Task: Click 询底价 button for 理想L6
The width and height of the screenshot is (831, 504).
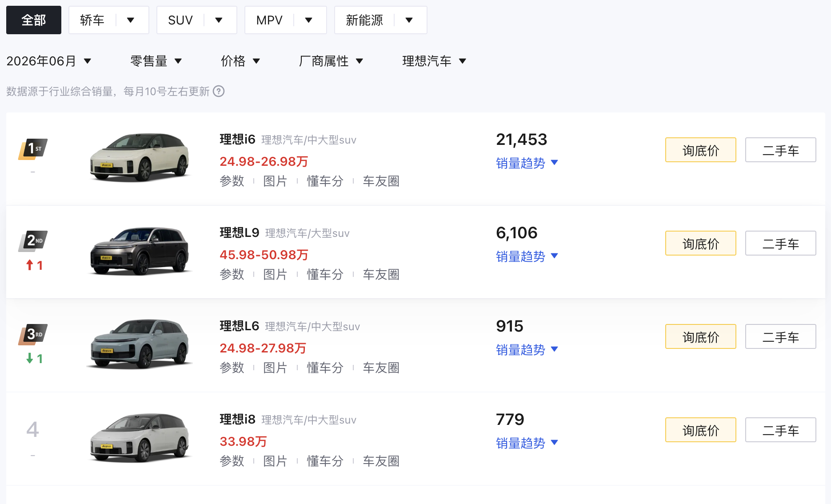Action: click(x=701, y=337)
